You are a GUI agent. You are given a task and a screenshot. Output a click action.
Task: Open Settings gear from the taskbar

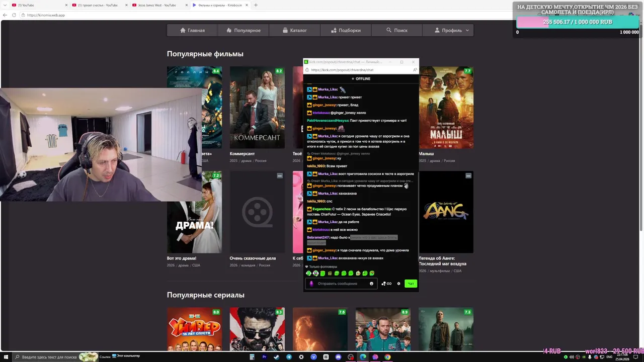coord(301,357)
